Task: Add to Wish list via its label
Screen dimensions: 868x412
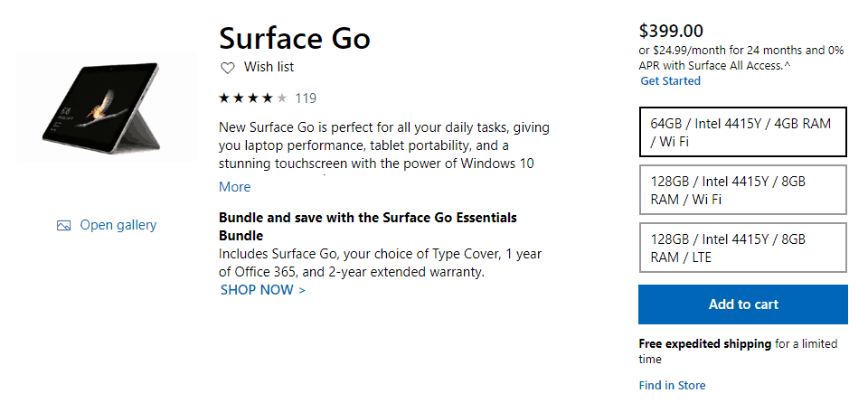Action: tap(269, 67)
